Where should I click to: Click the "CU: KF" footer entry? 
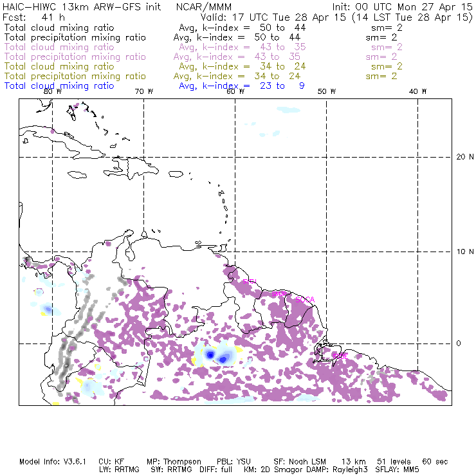[x=111, y=462]
